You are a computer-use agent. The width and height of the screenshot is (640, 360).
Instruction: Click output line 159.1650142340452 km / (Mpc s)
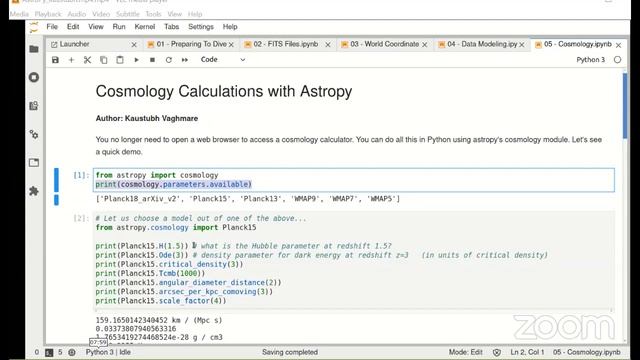tap(159, 320)
